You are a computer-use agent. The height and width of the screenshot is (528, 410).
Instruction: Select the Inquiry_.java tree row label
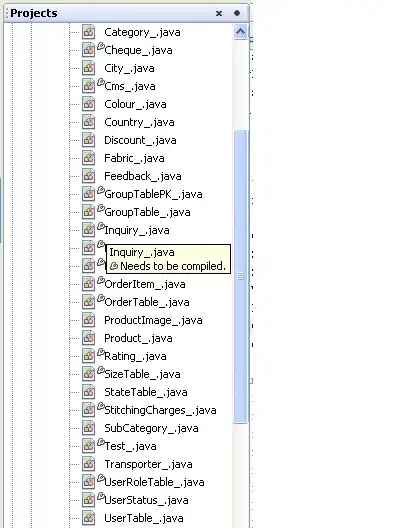(137, 230)
